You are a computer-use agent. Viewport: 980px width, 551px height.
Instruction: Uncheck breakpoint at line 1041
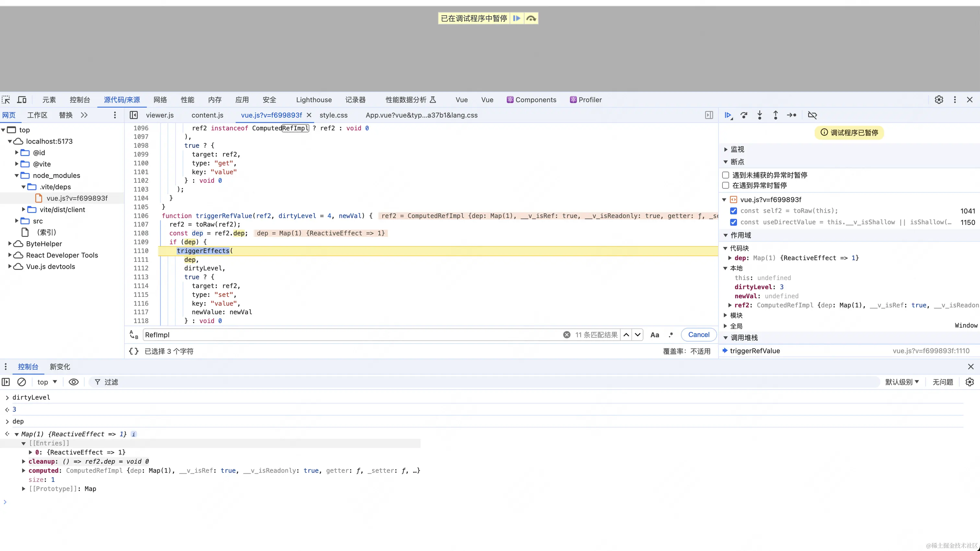click(x=733, y=211)
